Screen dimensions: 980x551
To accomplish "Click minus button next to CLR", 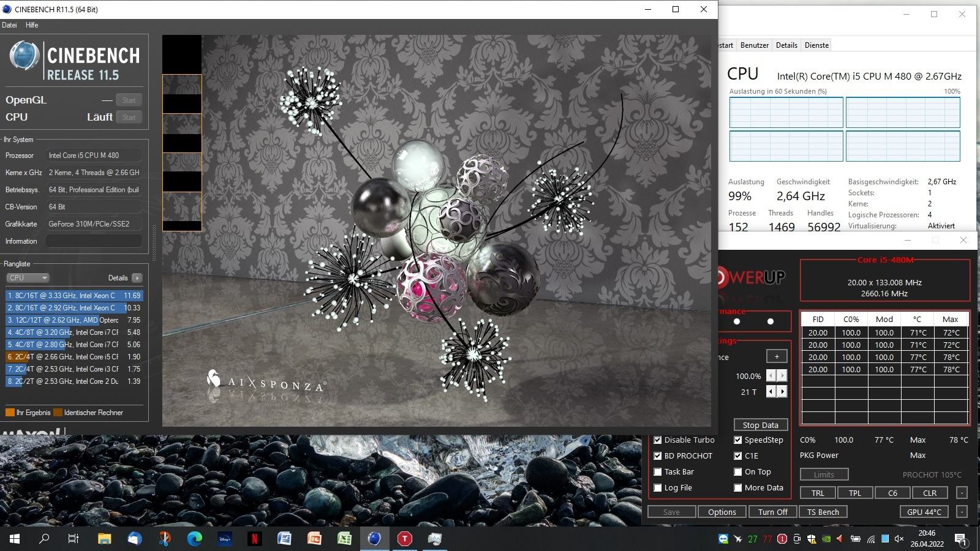I will tap(962, 493).
